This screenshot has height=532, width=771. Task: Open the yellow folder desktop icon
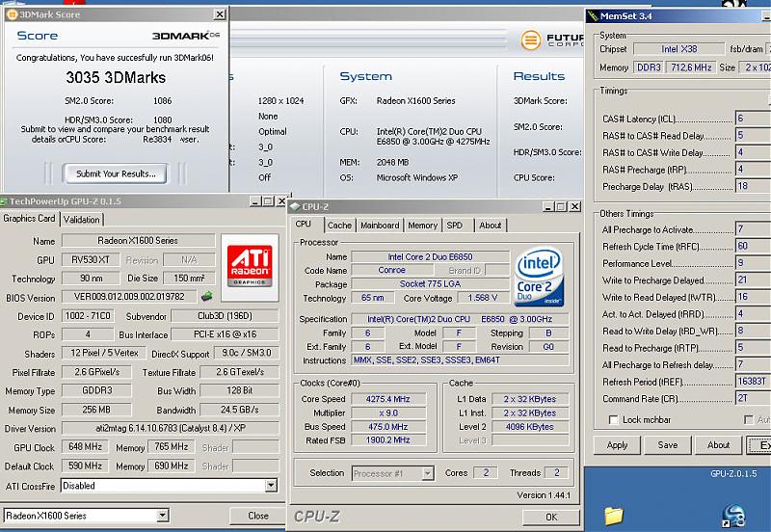coord(614,516)
